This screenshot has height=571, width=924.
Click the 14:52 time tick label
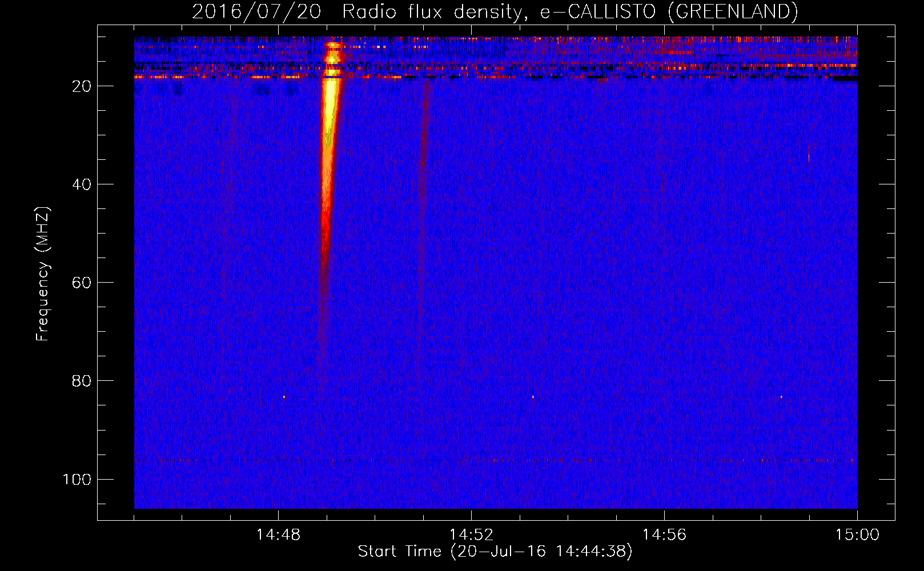coord(471,535)
